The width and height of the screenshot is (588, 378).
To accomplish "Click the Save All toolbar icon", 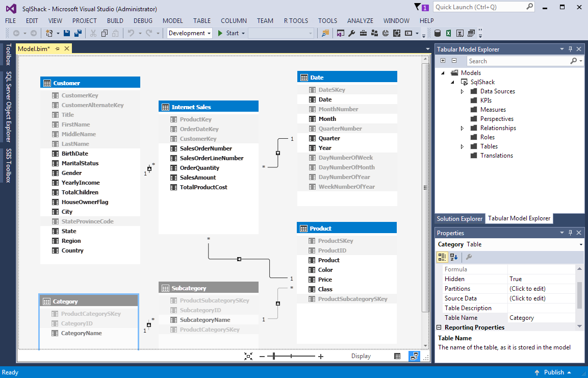I will (x=77, y=33).
